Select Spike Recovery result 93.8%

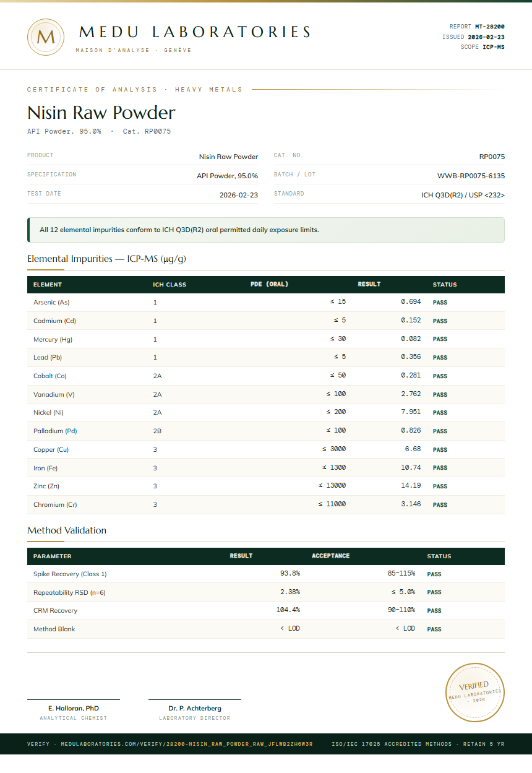click(290, 574)
